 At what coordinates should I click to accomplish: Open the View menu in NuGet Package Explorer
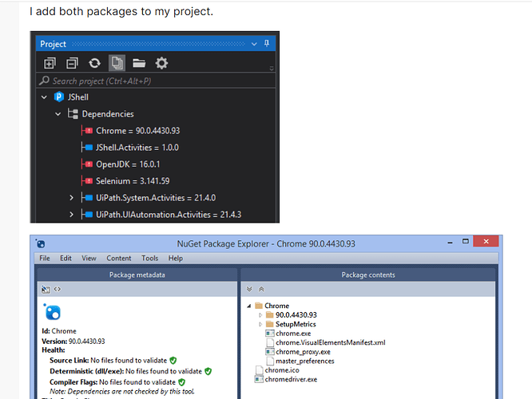point(89,259)
